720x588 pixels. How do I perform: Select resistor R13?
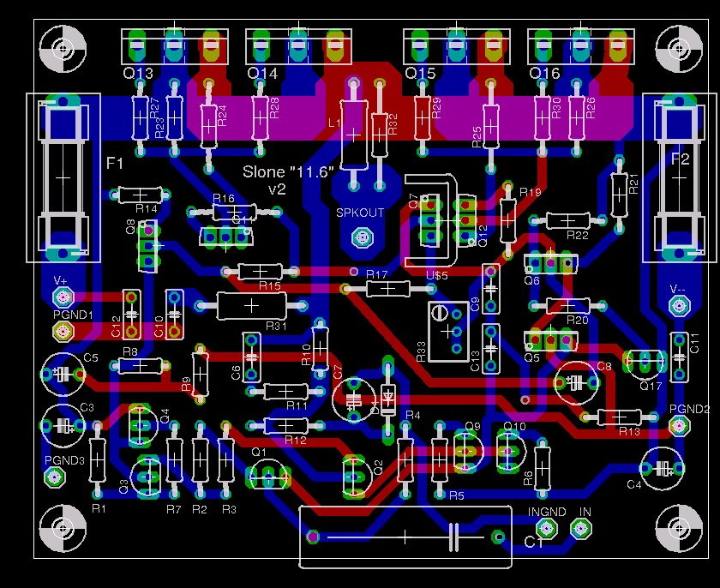620,417
